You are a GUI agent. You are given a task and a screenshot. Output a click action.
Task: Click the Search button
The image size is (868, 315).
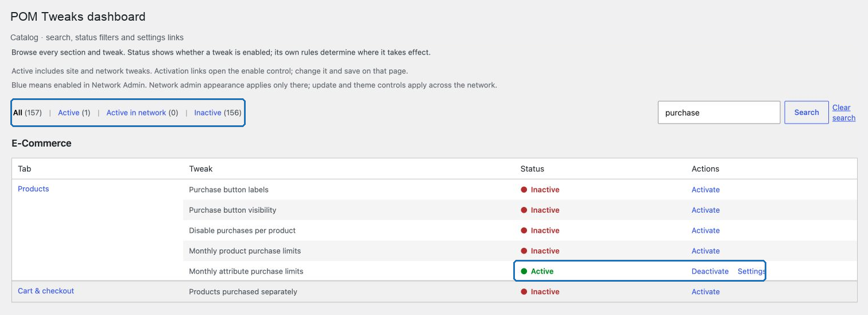tap(807, 113)
